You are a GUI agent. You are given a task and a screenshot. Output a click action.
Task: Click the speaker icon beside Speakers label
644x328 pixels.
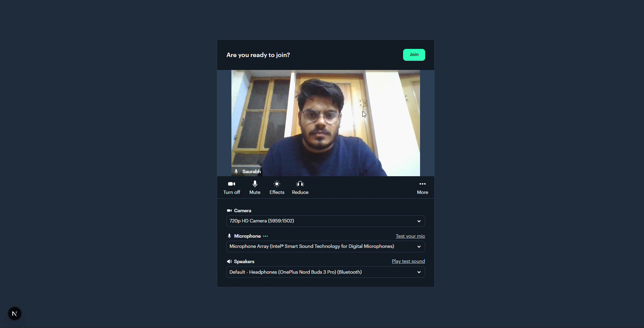[229, 261]
